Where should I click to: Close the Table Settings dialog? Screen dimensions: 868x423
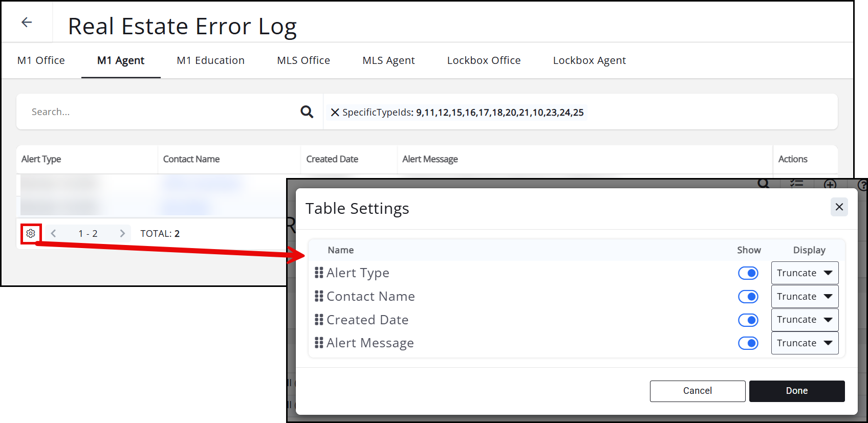click(839, 207)
